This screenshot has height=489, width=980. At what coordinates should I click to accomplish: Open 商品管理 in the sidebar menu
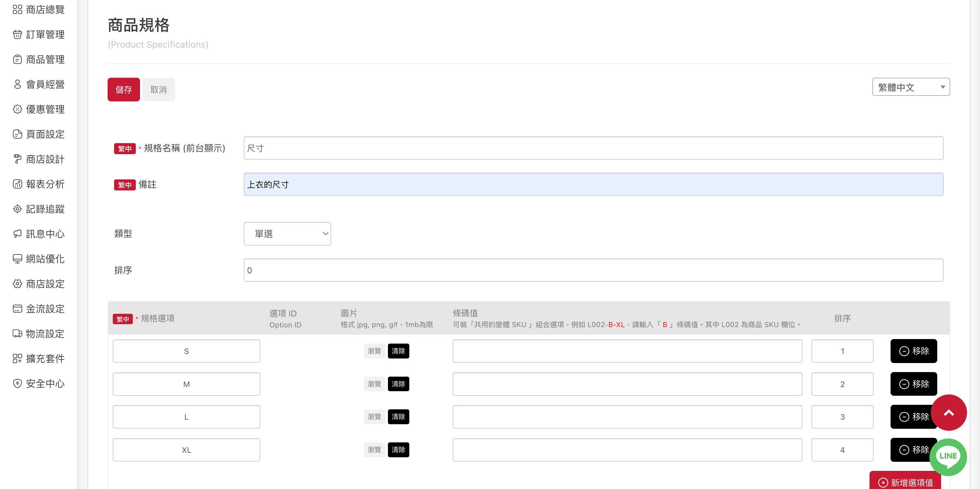coord(45,60)
